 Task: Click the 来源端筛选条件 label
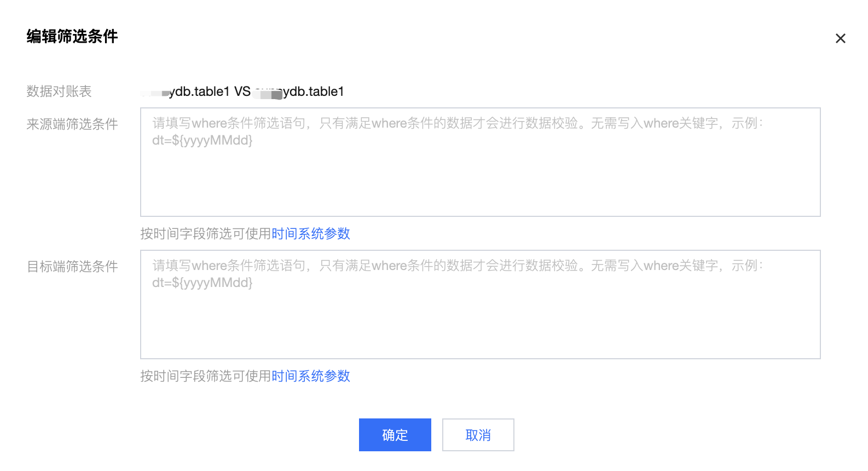pyautogui.click(x=72, y=124)
